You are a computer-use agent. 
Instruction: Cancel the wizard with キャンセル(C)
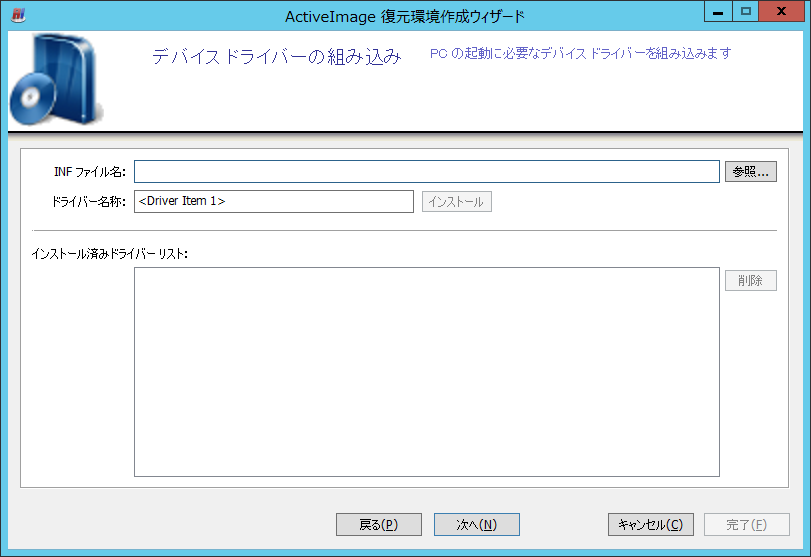(651, 524)
